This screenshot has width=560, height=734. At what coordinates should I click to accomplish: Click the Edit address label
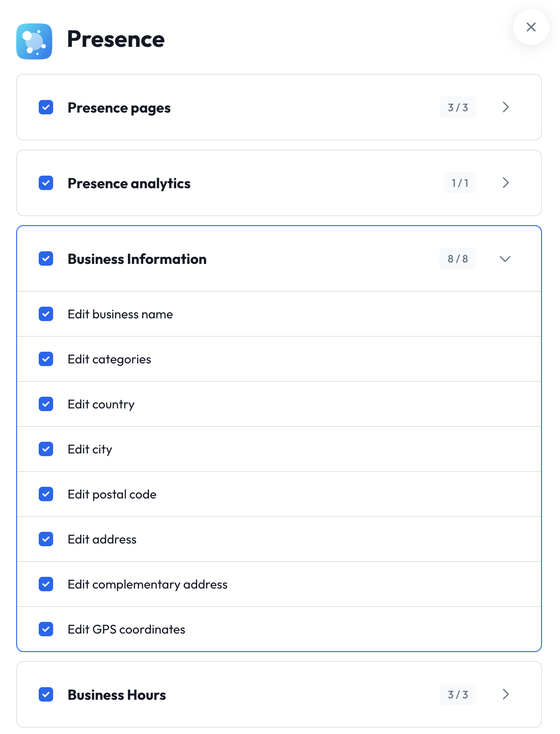coord(102,539)
